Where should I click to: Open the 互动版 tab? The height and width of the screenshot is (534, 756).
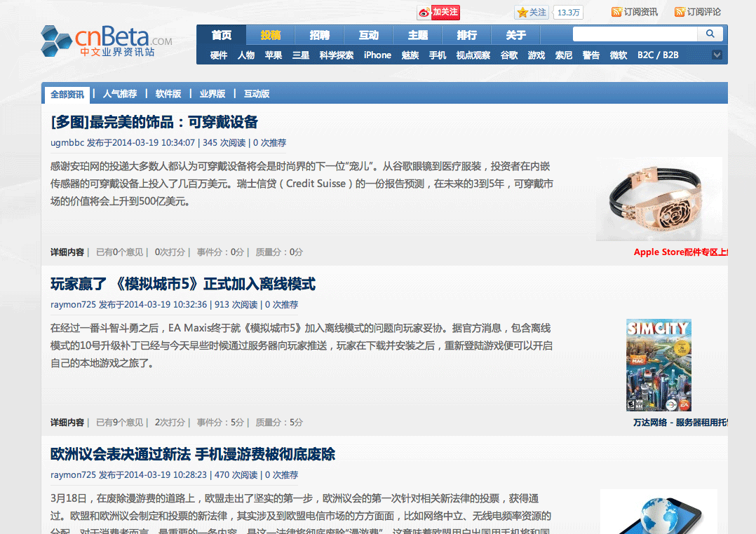coord(257,93)
